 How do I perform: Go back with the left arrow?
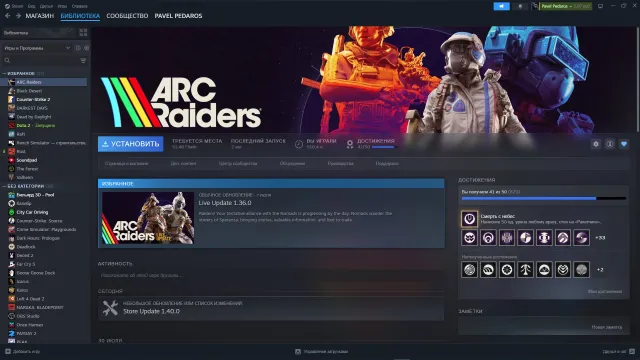(x=7, y=16)
